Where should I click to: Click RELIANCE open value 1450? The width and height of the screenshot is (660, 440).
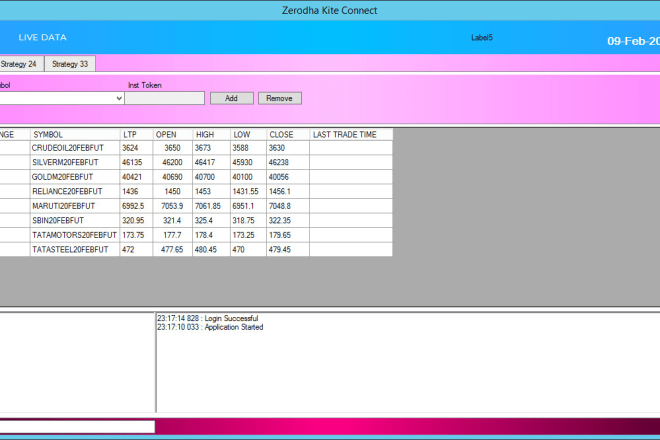[173, 191]
